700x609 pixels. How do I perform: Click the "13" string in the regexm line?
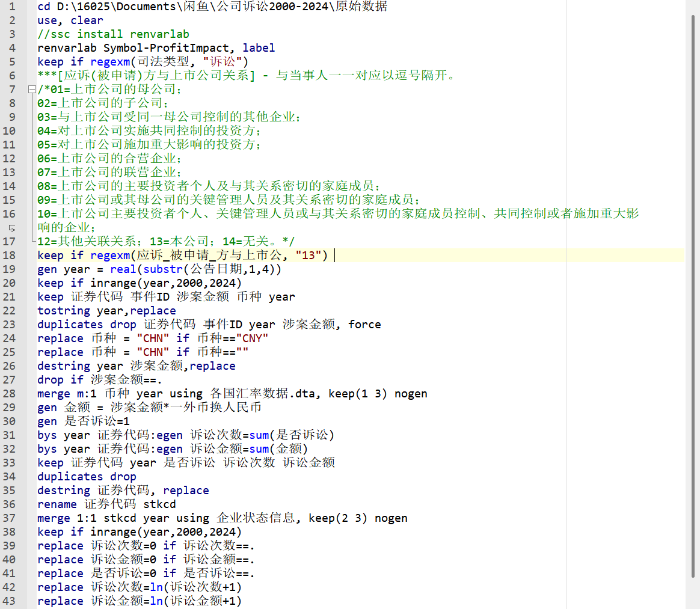coord(312,256)
